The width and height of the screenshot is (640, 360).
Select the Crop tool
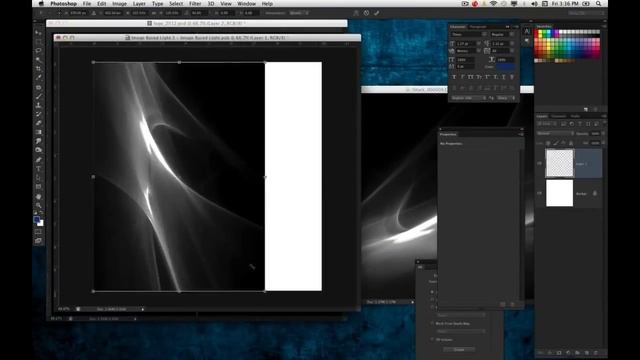(x=38, y=69)
